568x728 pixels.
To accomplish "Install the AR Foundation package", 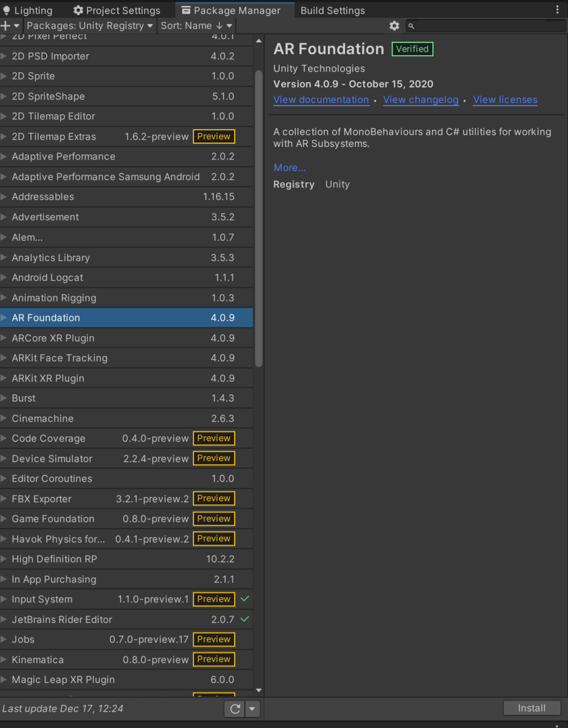I will 532,708.
